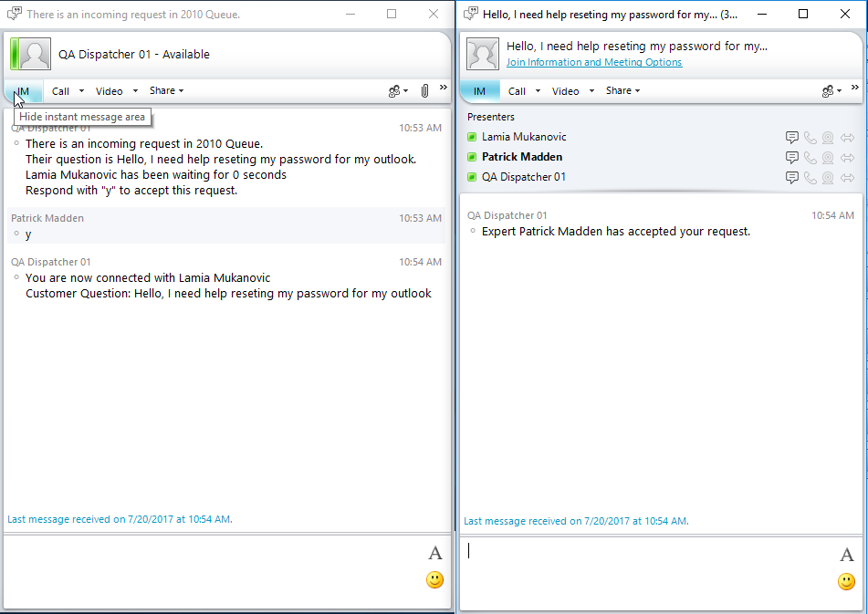Click phone icon for QA Dispatcher 01

click(x=810, y=177)
